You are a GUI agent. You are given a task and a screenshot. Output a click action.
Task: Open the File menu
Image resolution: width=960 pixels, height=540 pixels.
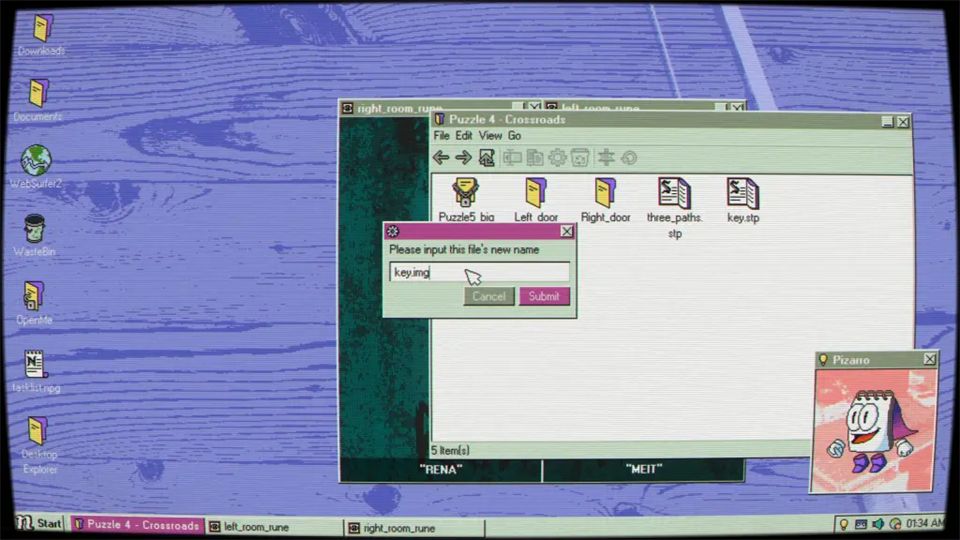click(x=441, y=136)
